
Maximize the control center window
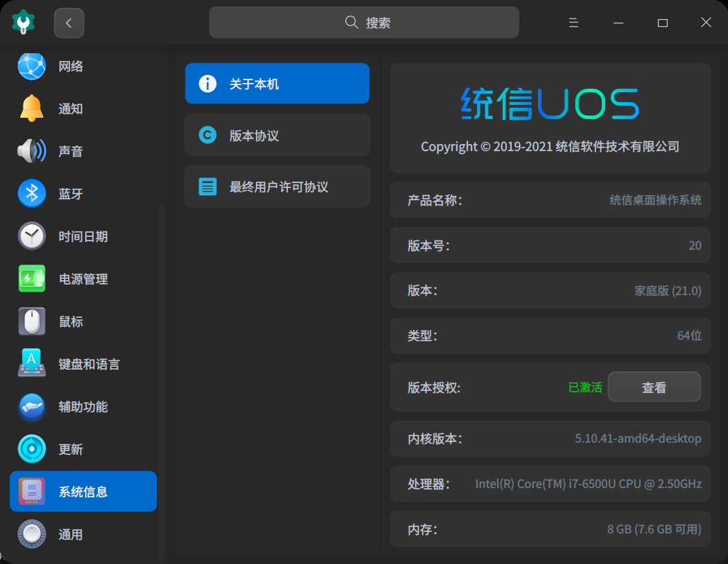click(663, 22)
